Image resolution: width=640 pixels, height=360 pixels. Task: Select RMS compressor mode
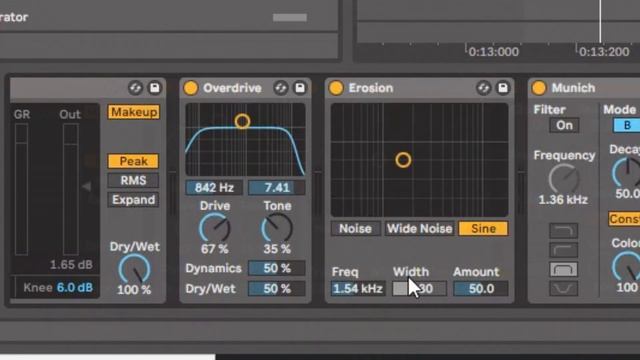coord(133,180)
